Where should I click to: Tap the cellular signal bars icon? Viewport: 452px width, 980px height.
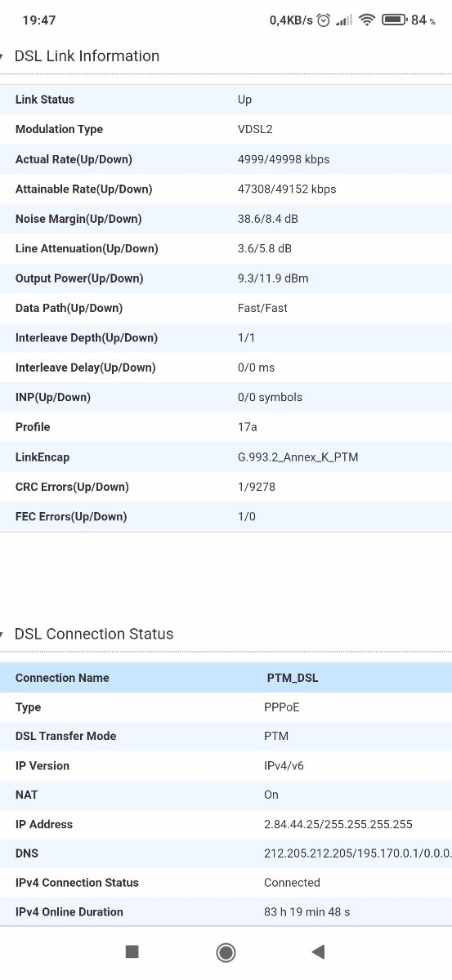tap(344, 20)
